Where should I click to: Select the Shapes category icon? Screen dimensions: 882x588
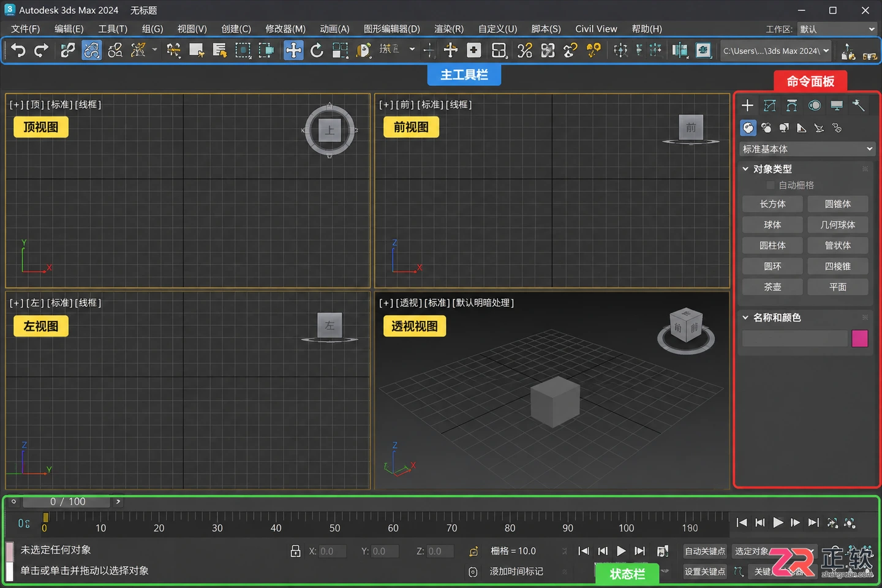coord(766,127)
